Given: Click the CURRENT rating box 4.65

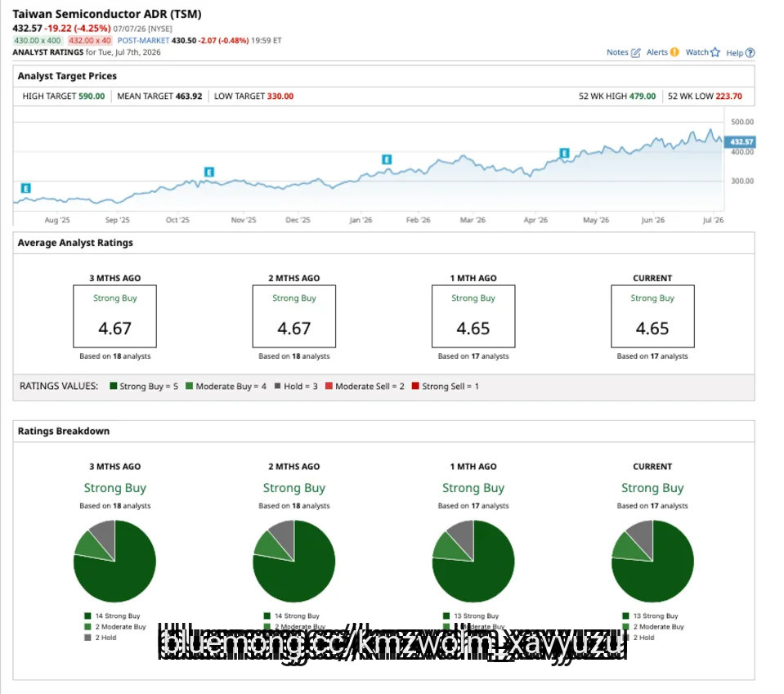Looking at the screenshot, I should click(652, 316).
